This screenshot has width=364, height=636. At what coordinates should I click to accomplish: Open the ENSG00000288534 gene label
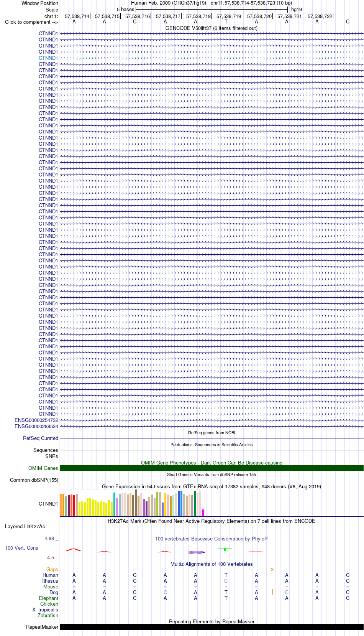coord(36,426)
